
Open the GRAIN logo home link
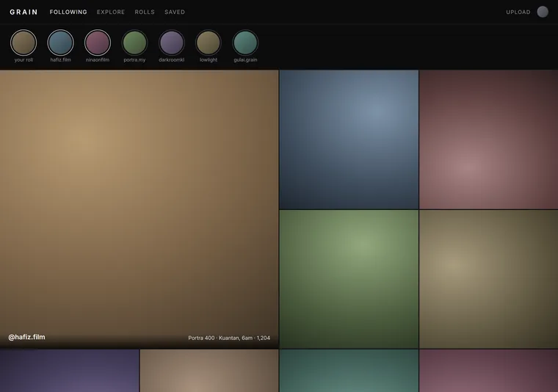click(x=23, y=12)
